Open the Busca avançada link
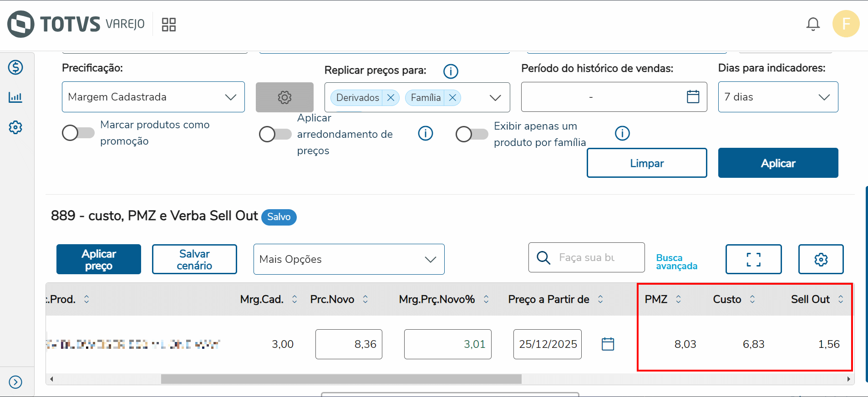This screenshot has height=397, width=868. coord(676,262)
